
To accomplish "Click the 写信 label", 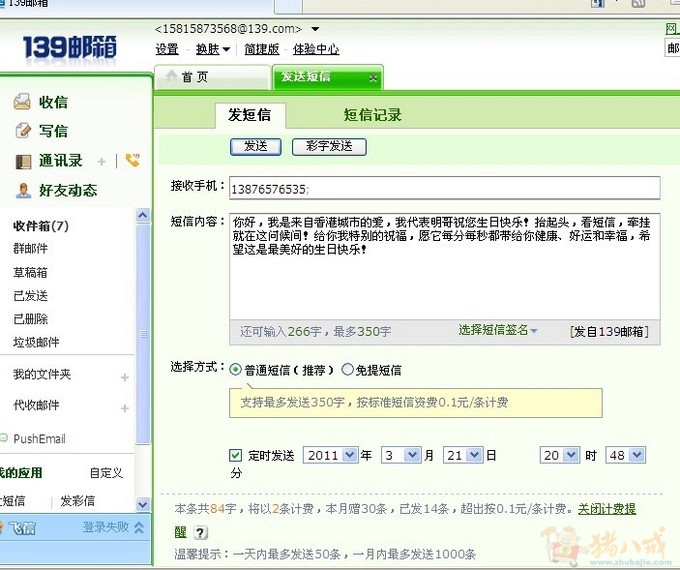I will coord(53,131).
